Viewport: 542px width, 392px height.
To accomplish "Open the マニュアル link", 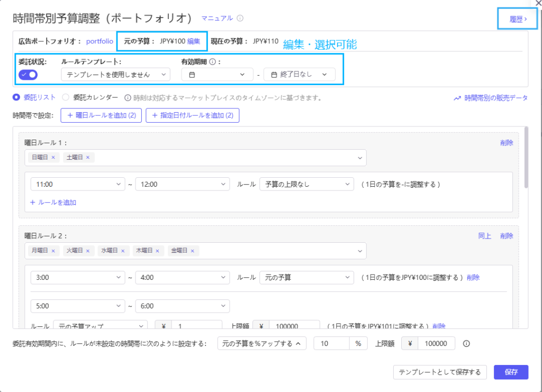I will [217, 19].
